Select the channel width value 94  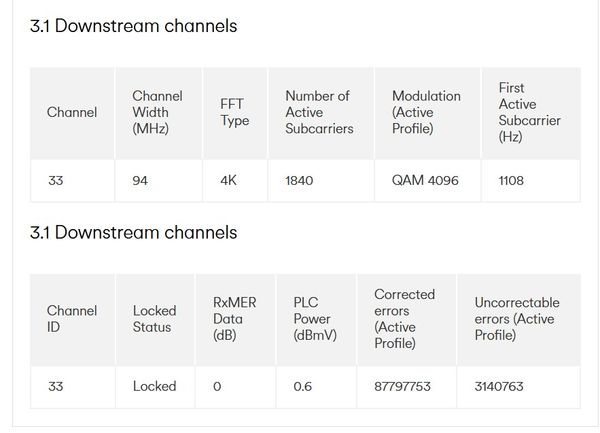[x=140, y=181]
